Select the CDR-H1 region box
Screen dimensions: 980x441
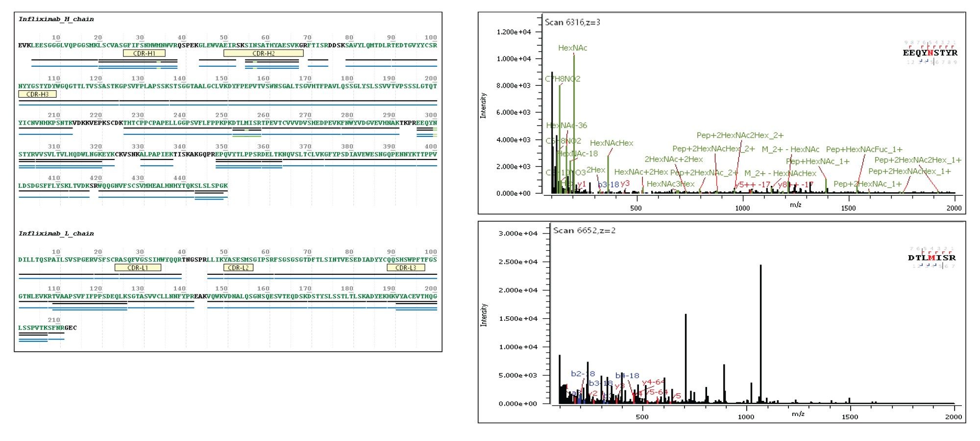tap(144, 53)
